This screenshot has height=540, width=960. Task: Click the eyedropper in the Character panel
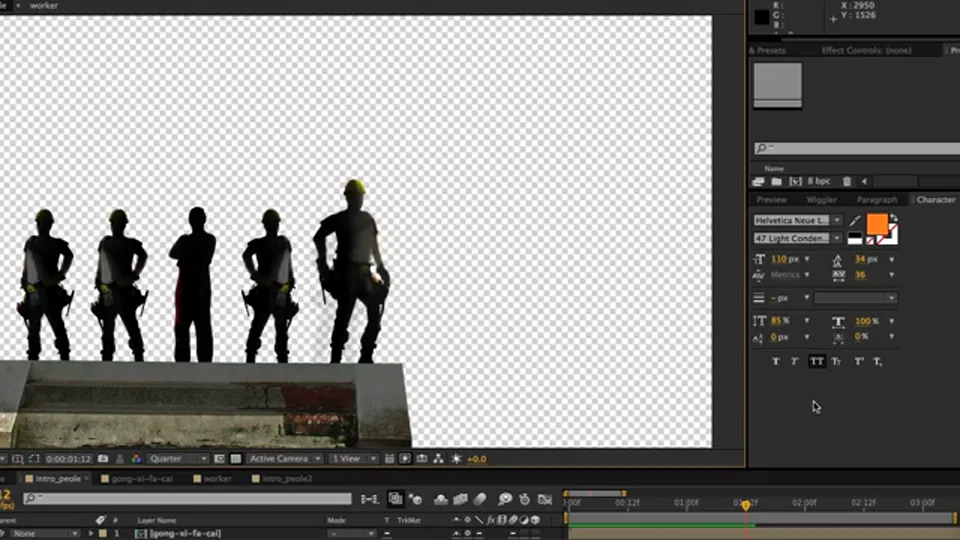click(855, 221)
